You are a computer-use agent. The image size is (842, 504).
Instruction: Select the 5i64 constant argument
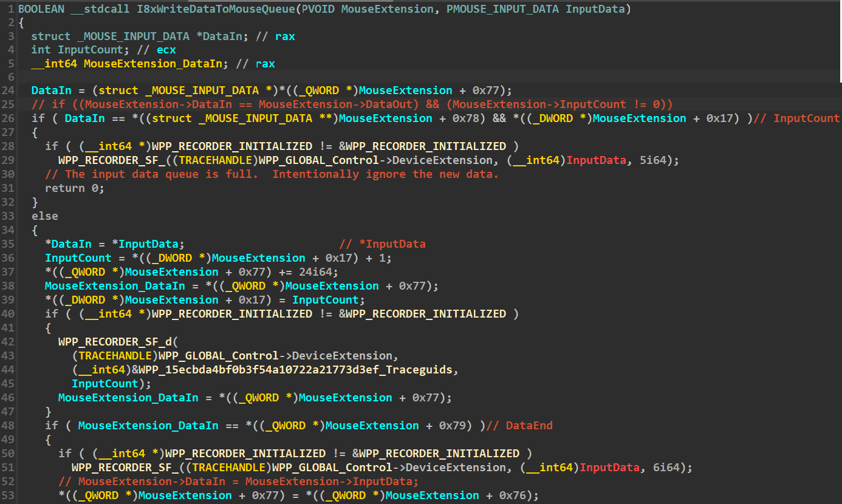662,160
